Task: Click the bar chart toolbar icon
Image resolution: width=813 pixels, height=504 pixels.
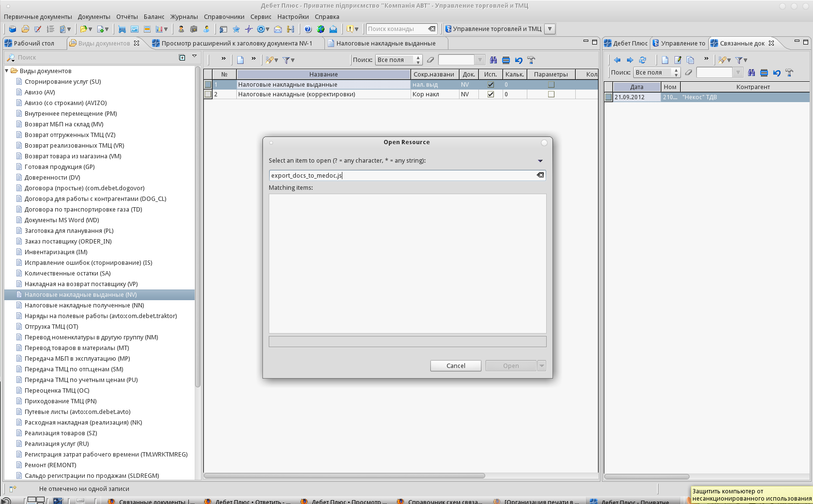Action: [x=160, y=29]
